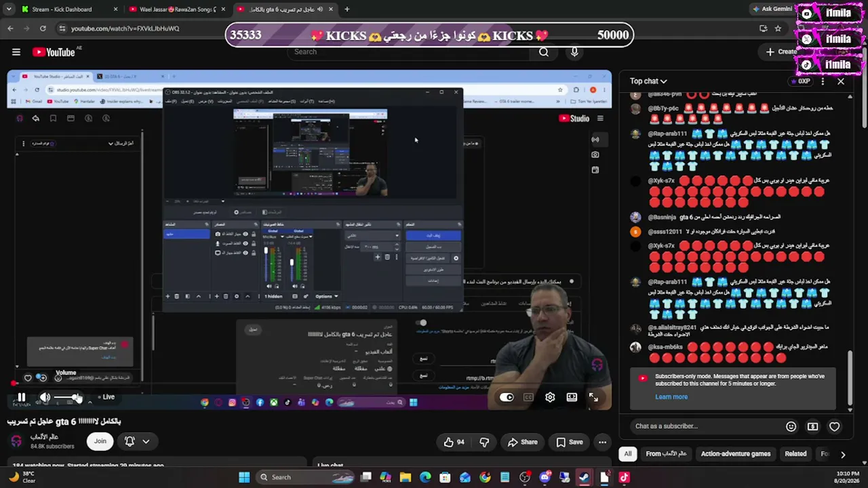Image resolution: width=868 pixels, height=488 pixels.
Task: Close the live chat panel
Action: [841, 81]
